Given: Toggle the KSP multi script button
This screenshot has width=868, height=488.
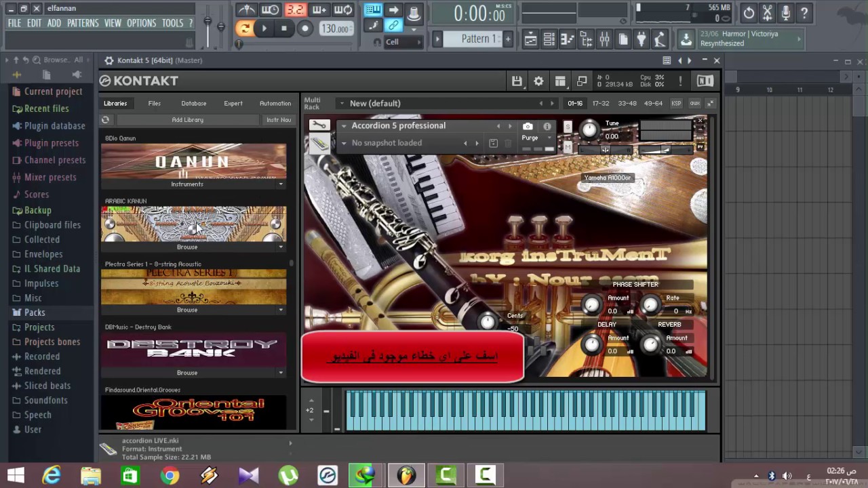Looking at the screenshot, I should tap(676, 104).
